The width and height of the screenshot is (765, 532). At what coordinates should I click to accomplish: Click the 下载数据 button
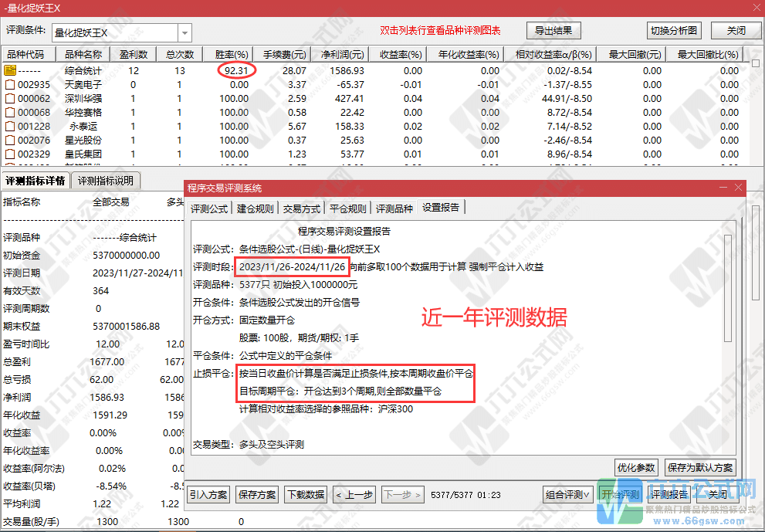[304, 493]
